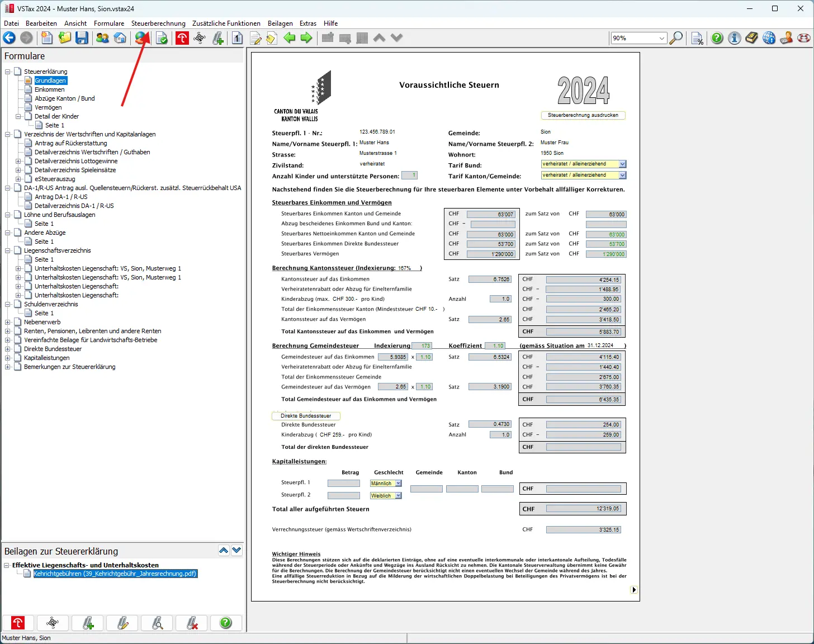Click the green next arrow in toolbar

[306, 38]
